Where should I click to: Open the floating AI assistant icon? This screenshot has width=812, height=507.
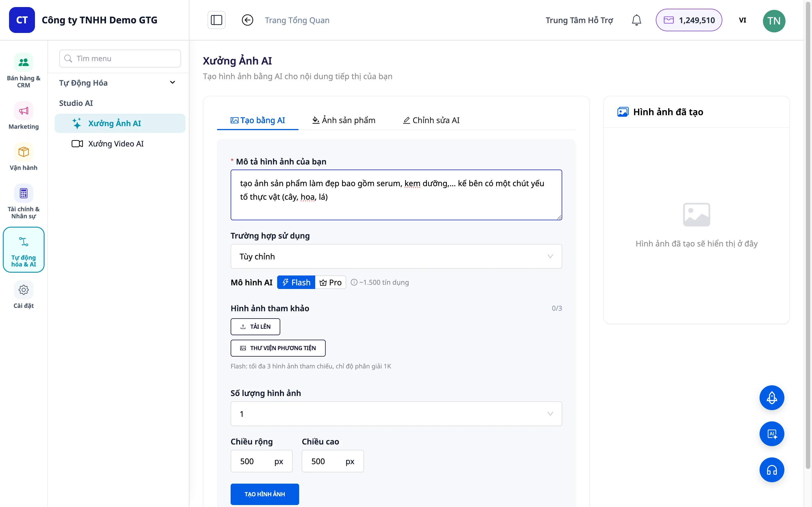pyautogui.click(x=772, y=434)
